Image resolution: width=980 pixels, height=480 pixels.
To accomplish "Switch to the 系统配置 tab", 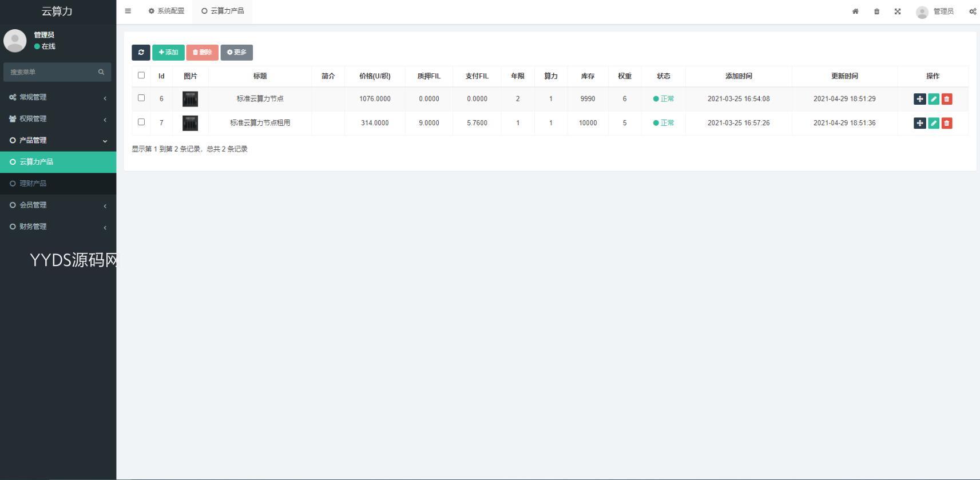I will point(166,11).
